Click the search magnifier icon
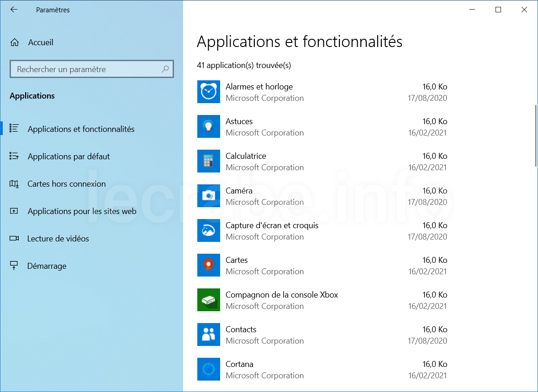 (165, 69)
